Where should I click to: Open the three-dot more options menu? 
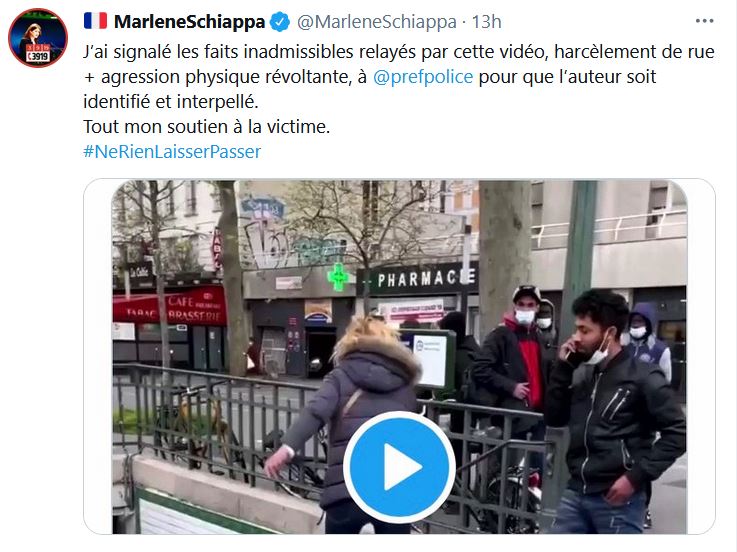click(704, 21)
